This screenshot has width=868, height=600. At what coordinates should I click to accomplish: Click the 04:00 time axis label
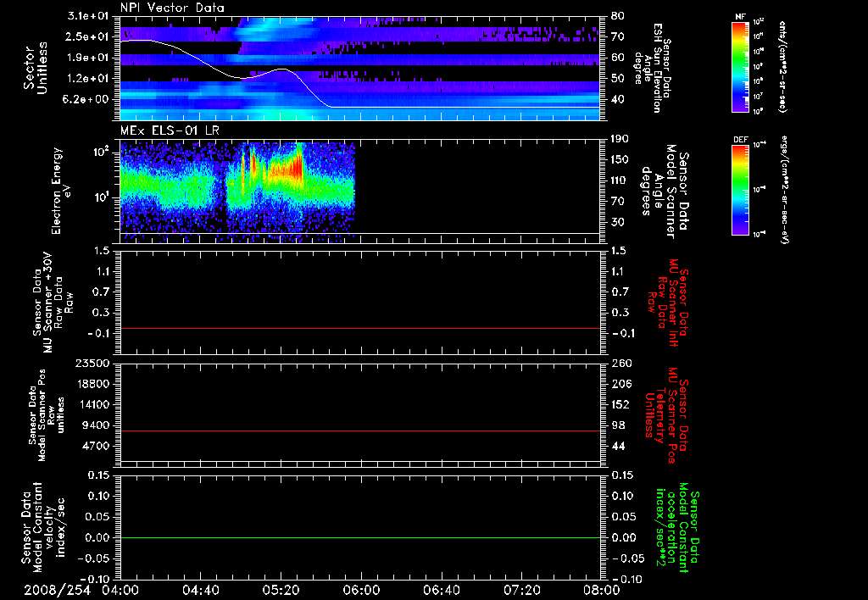click(120, 590)
